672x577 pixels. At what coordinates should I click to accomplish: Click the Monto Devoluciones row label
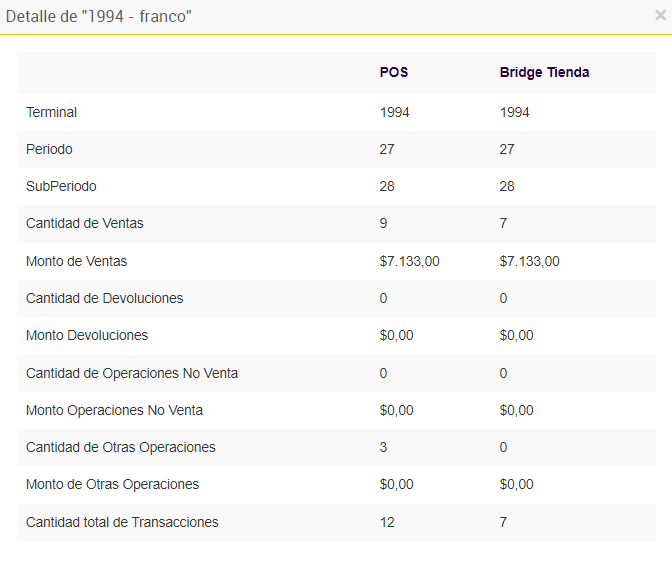point(87,335)
